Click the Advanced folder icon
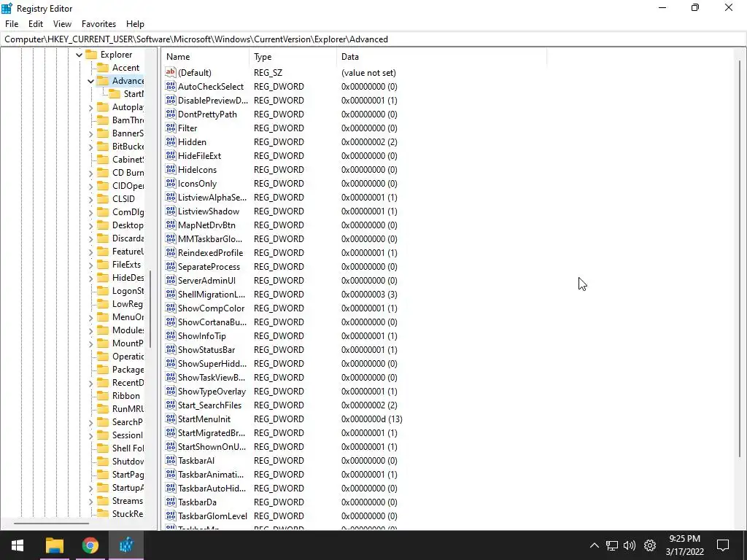The image size is (747, 560). click(103, 80)
